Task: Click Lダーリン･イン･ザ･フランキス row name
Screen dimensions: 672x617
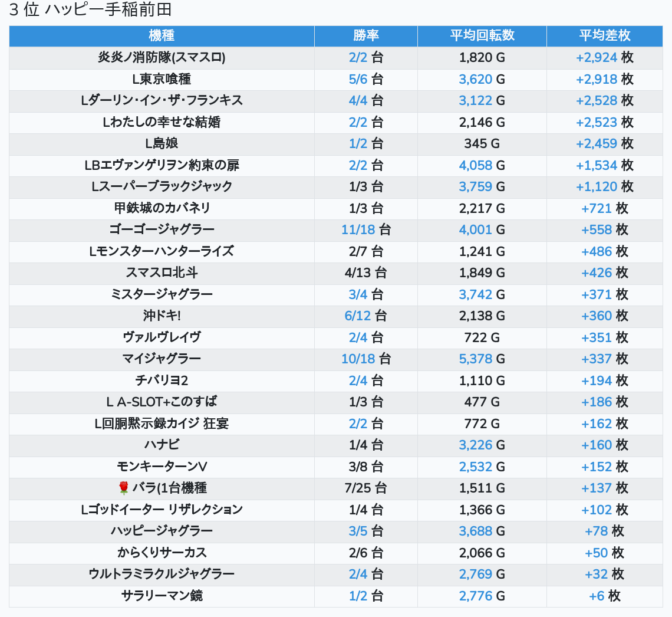Action: (162, 100)
